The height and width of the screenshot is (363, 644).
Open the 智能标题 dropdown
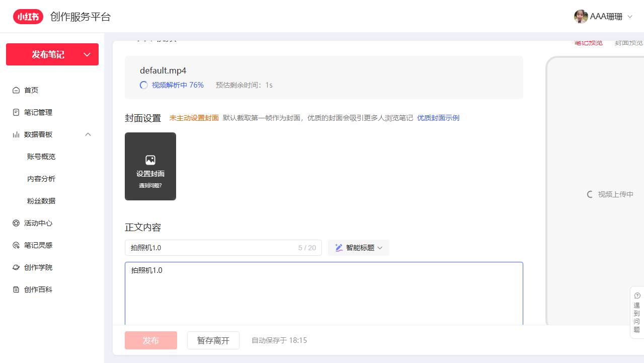[359, 248]
